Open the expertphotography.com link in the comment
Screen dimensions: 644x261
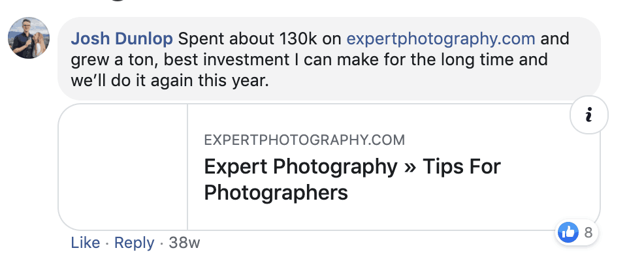tap(440, 38)
